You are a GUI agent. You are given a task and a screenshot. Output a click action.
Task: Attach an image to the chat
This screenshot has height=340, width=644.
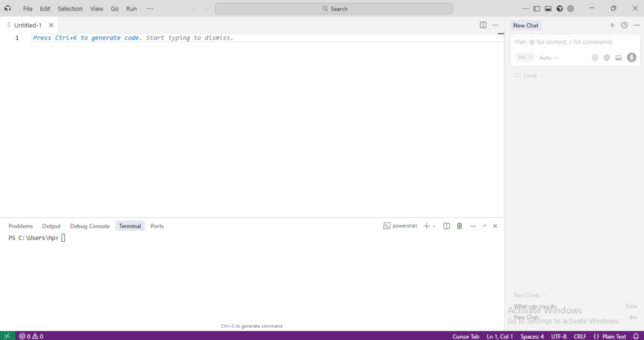tap(619, 57)
